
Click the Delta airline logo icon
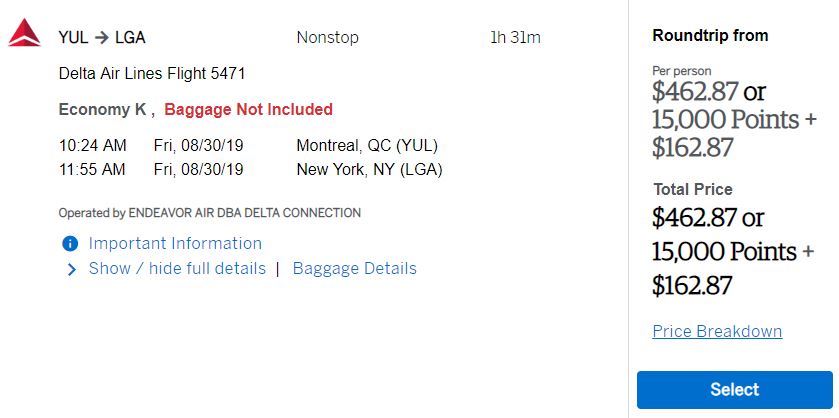pyautogui.click(x=24, y=34)
